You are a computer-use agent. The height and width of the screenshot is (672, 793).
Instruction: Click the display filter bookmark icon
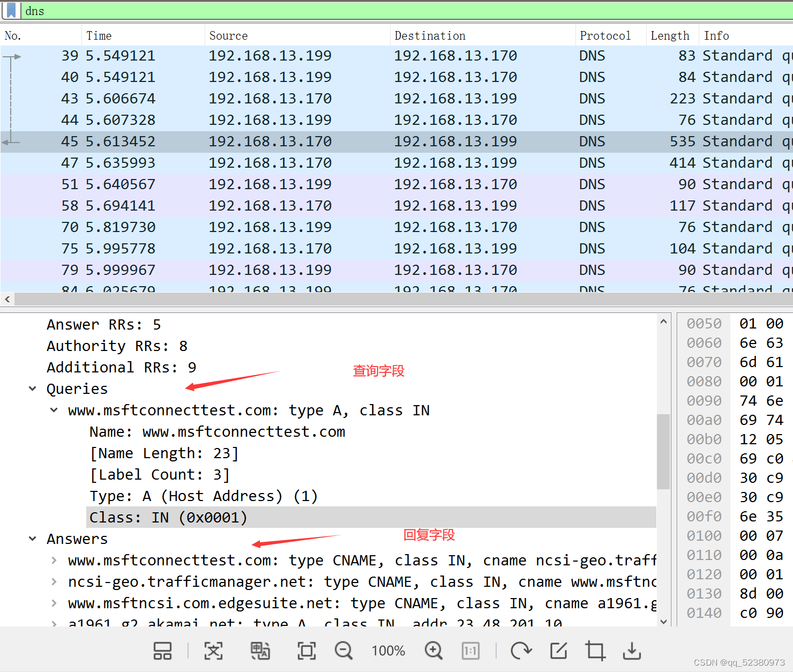pyautogui.click(x=11, y=11)
